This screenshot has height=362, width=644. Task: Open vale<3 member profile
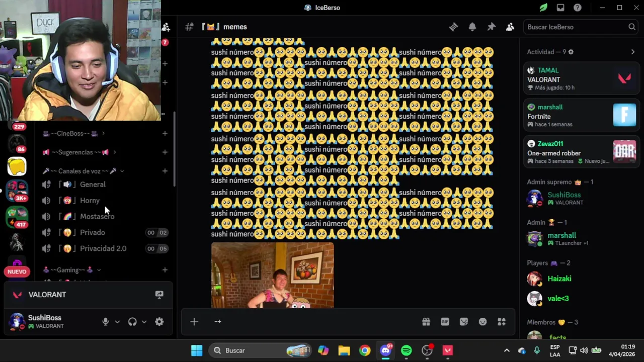[x=582, y=299]
